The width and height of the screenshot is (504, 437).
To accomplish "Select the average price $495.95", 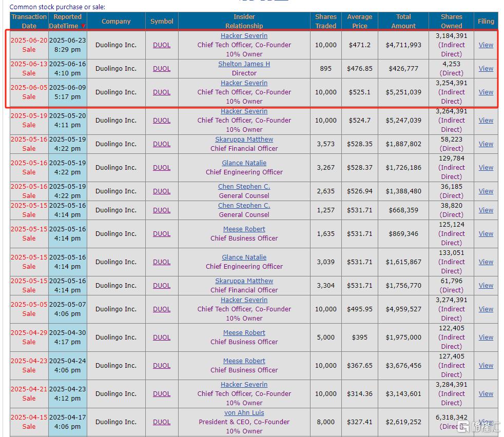I will 360,309.
